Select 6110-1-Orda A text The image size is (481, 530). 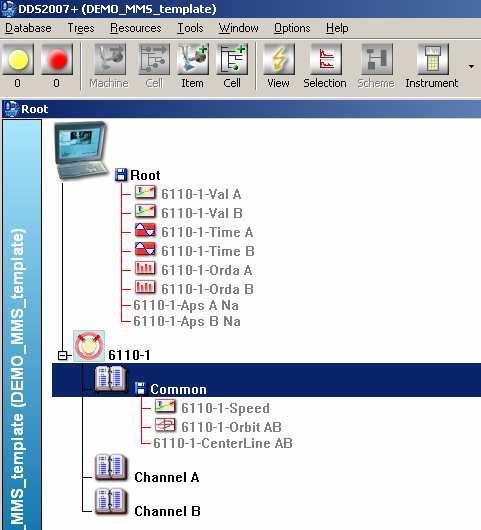tap(207, 270)
